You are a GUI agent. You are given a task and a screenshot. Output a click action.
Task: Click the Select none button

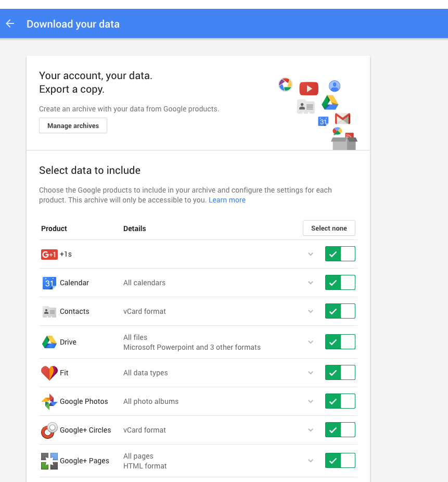click(x=329, y=228)
